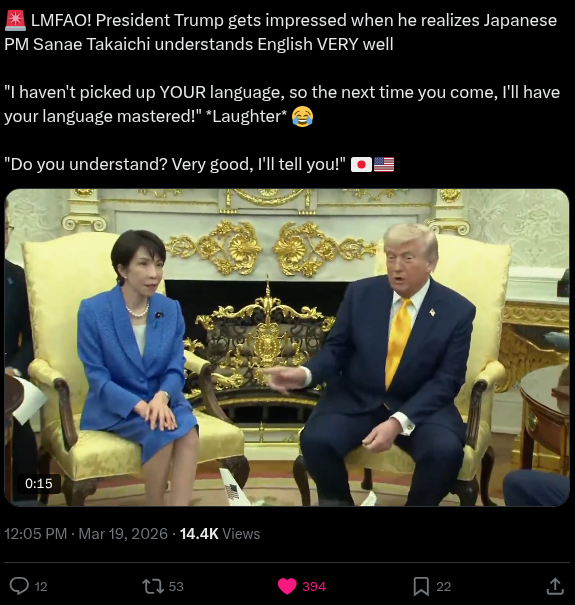The image size is (575, 605).
Task: Open the share upload arrow icon
Action: click(x=555, y=586)
